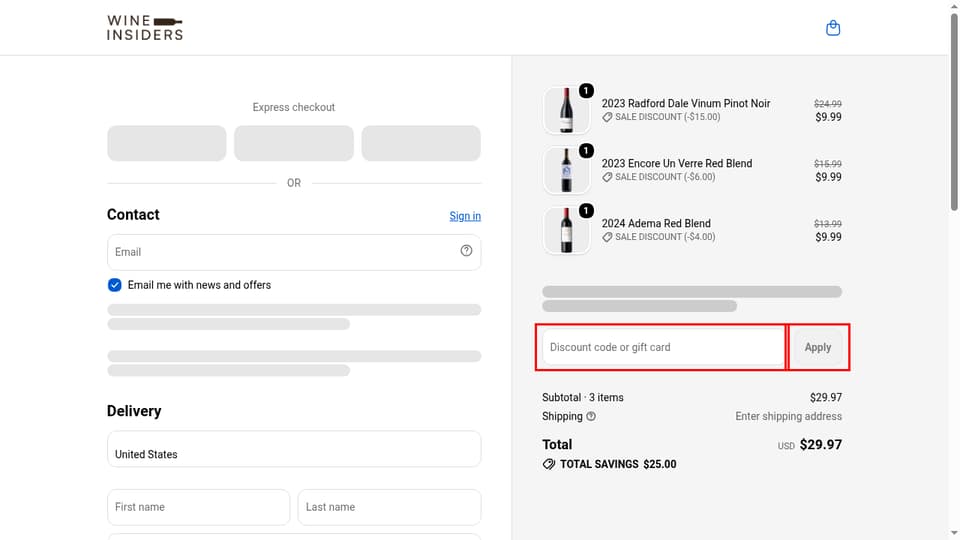Screen dimensions: 960x540
Task: Click the Encore Un Verre discount tag icon
Action: [x=607, y=177]
